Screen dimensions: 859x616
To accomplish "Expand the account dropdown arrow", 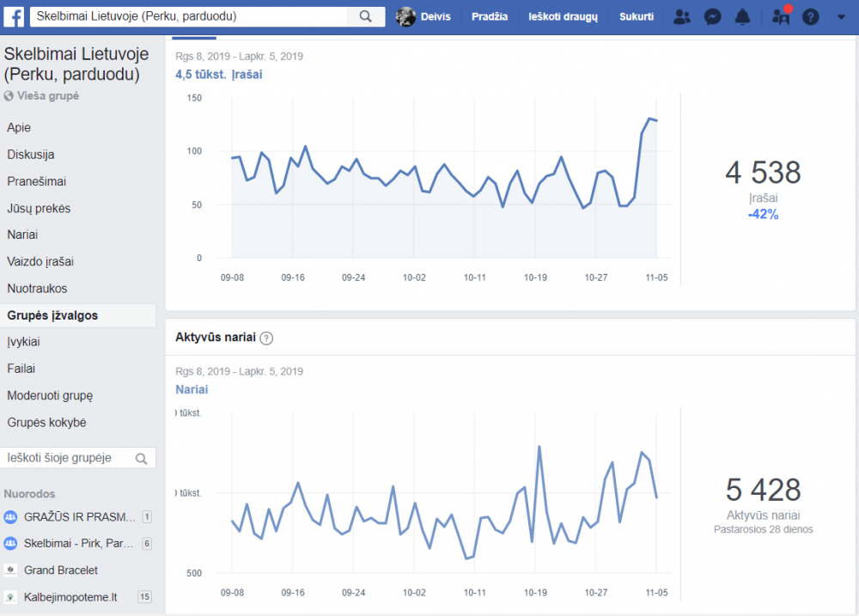I will pyautogui.click(x=841, y=17).
